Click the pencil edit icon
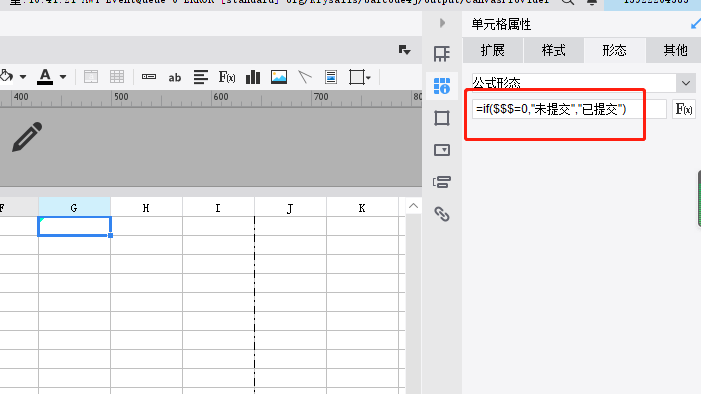701x394 pixels. pos(27,137)
